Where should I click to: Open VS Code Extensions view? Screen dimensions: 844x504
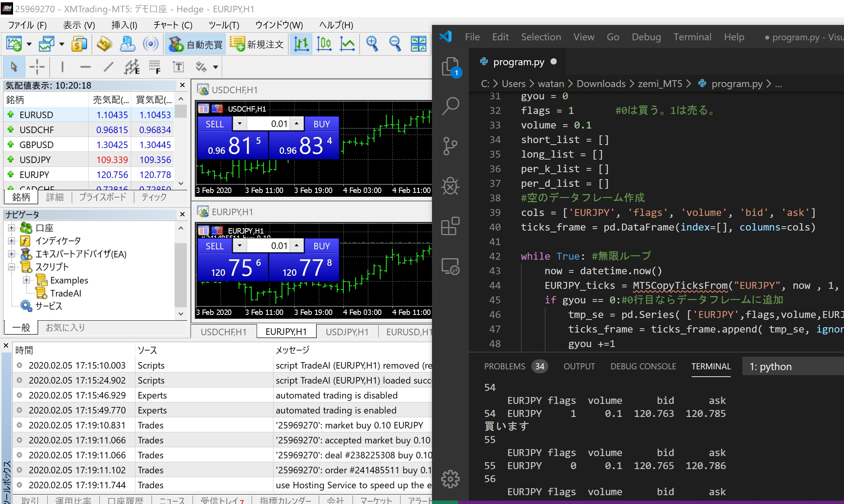(450, 226)
